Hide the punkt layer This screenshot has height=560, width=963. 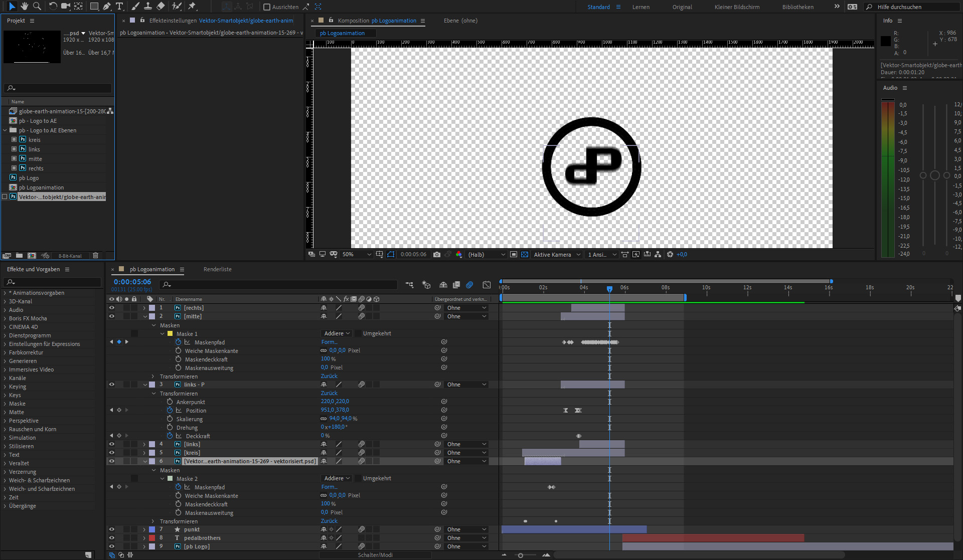click(x=112, y=529)
